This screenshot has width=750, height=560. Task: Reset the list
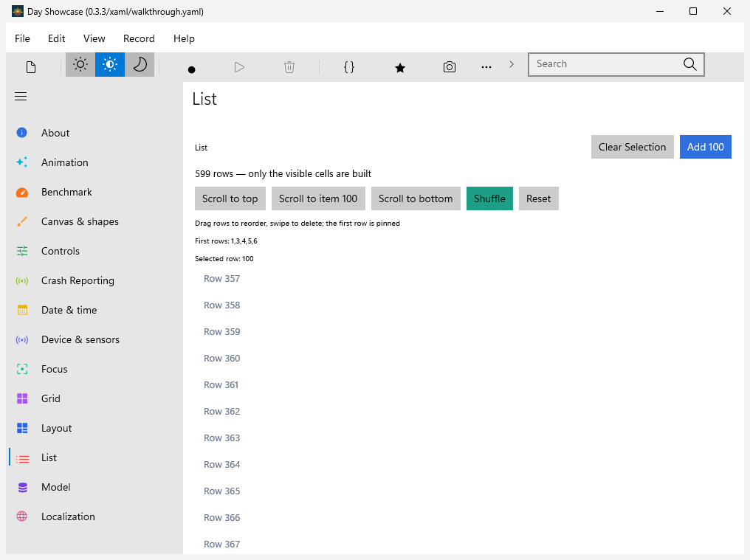click(x=539, y=198)
